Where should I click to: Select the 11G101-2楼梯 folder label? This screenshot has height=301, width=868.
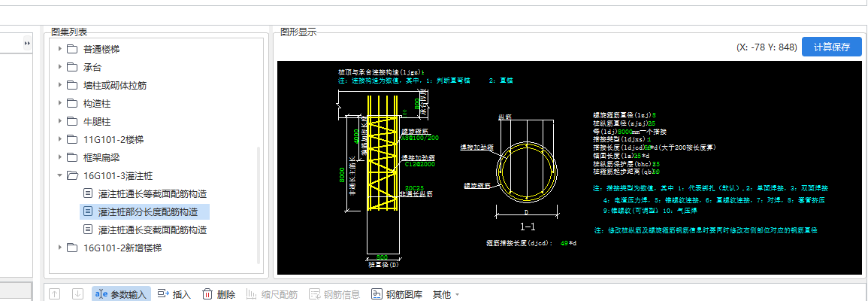113,139
